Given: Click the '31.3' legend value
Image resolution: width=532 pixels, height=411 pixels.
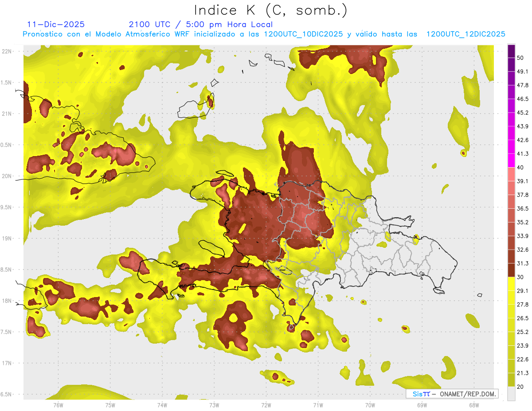Looking at the screenshot, I should pos(523,263).
